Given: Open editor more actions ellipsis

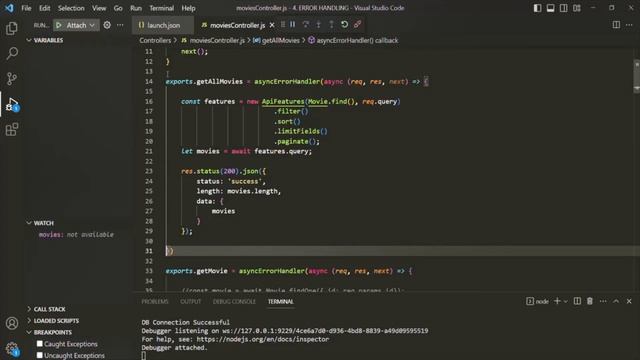Looking at the screenshot, I should [629, 25].
